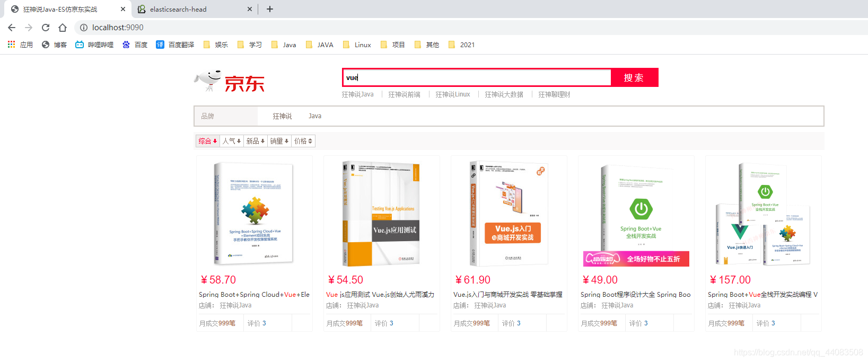Click the 京东 logo
The image size is (868, 362).
click(229, 81)
